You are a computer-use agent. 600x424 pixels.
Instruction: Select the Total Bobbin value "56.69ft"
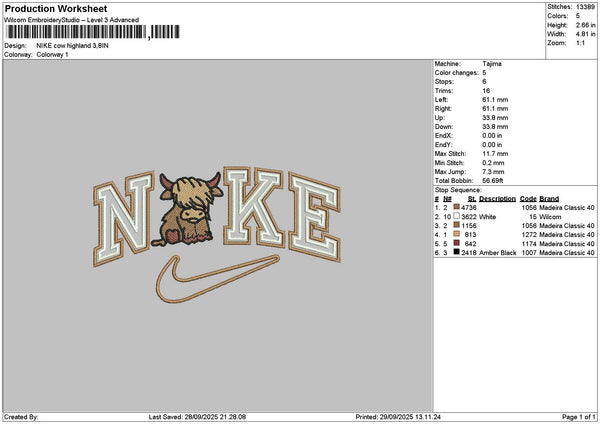(x=492, y=181)
